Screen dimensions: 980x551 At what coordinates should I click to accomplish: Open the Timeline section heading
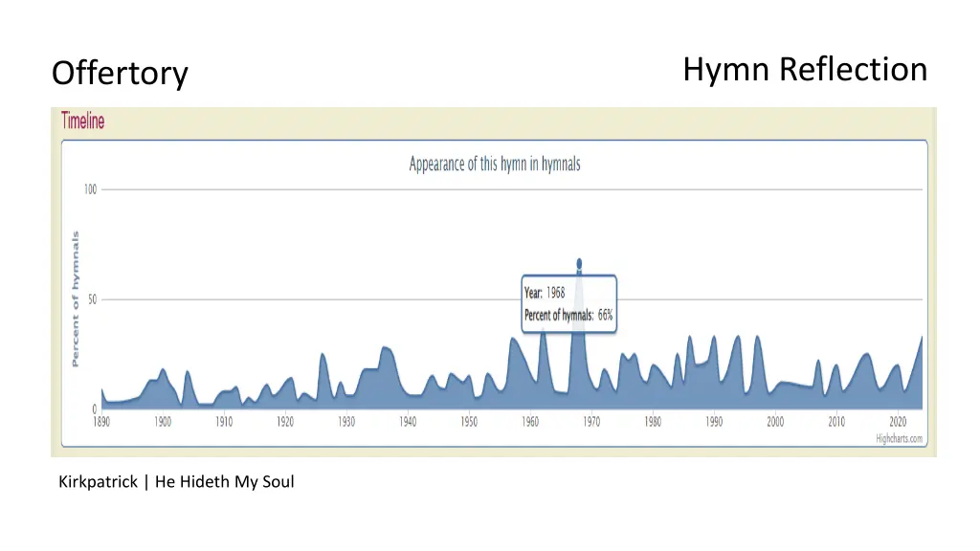pos(81,121)
